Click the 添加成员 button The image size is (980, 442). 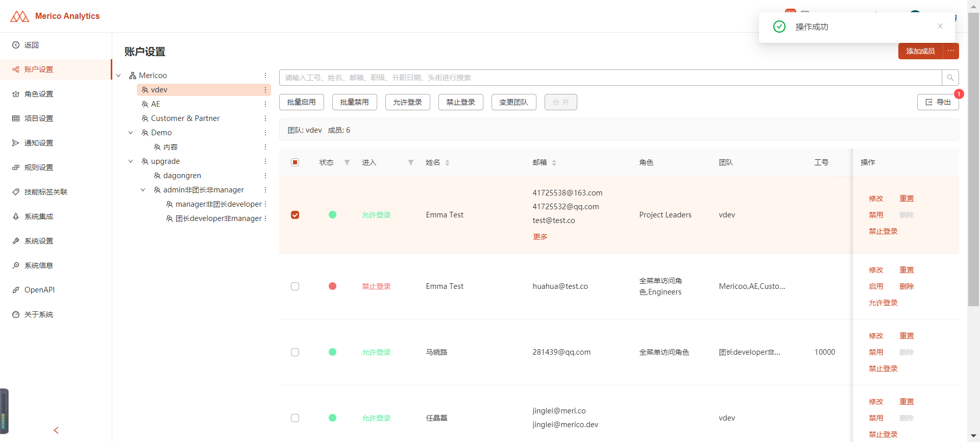tap(920, 51)
